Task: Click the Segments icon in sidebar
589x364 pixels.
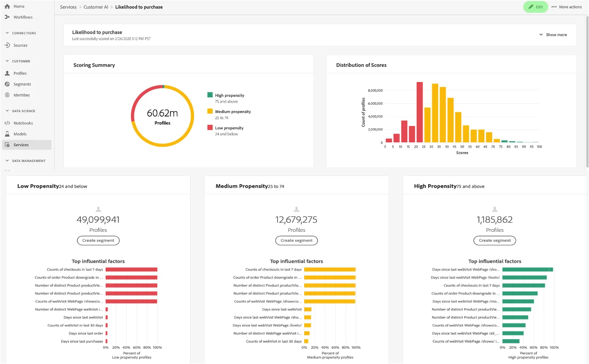Action: (7, 84)
